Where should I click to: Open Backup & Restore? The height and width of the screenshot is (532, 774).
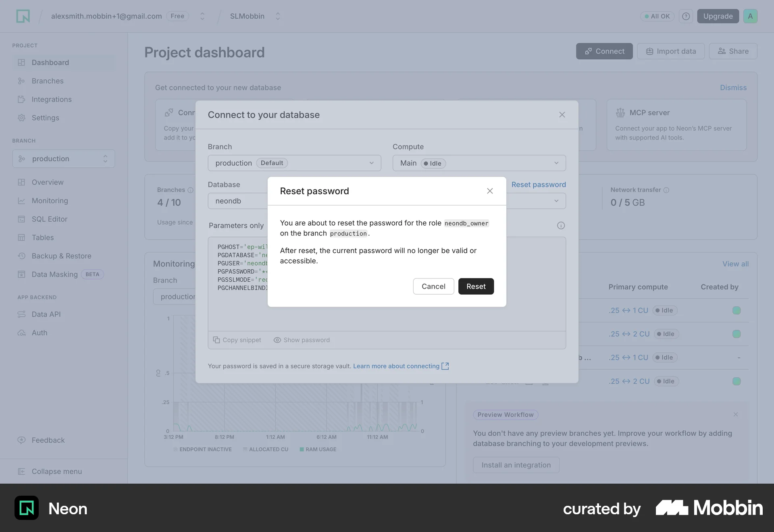tap(64, 256)
